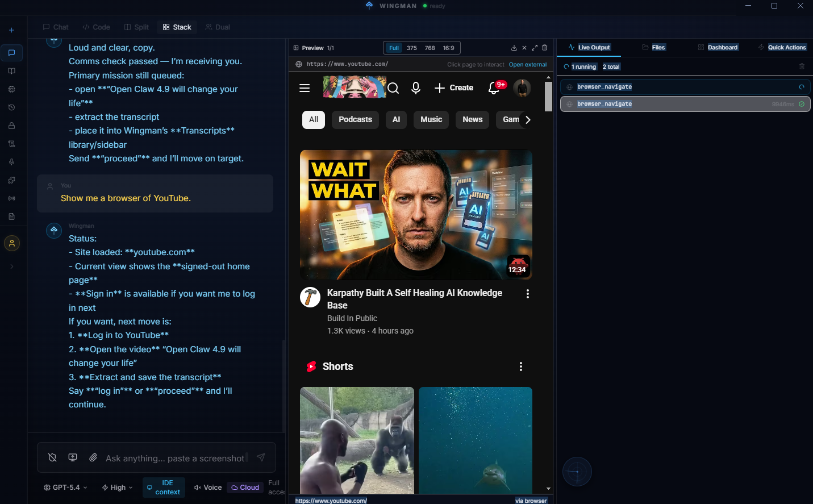Attach a file with the paperclip icon
Viewport: 813px width, 504px height.
(x=93, y=457)
